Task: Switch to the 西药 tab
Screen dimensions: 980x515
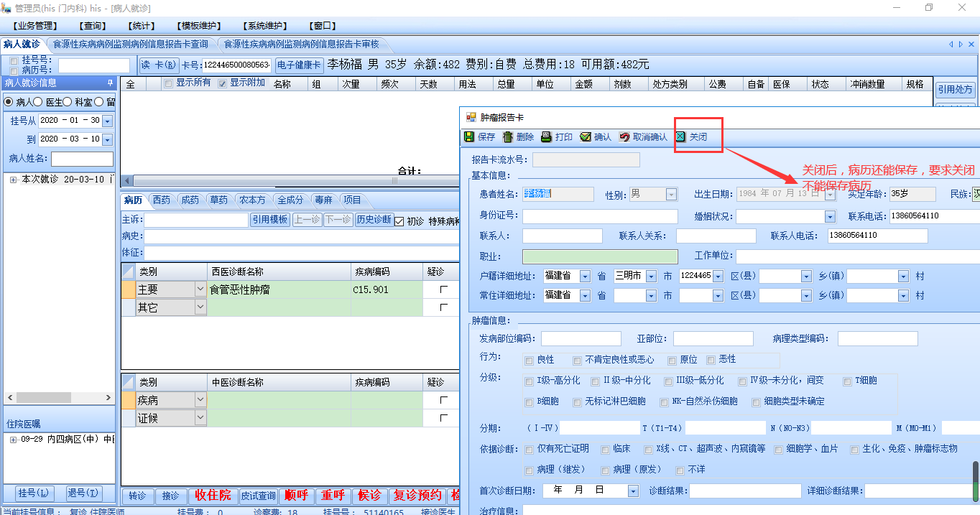Action: point(162,200)
